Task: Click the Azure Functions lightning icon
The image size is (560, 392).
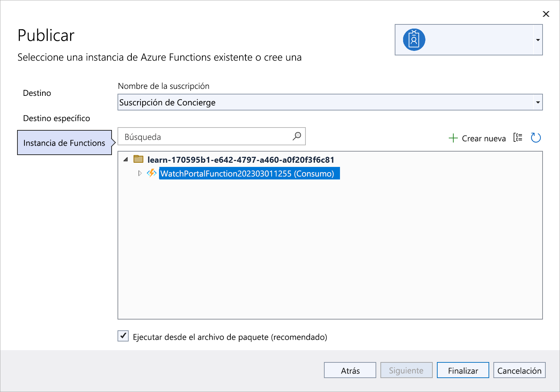Action: pos(151,173)
